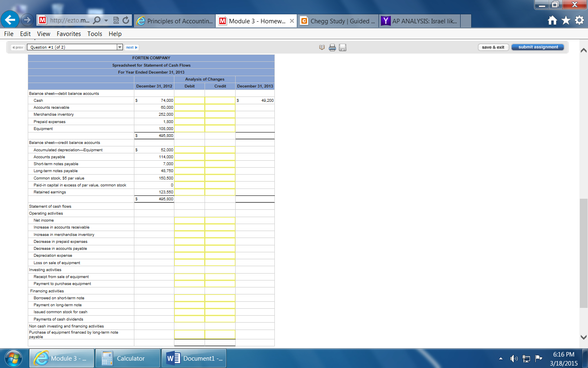Image resolution: width=588 pixels, height=368 pixels.
Task: Switch to the Principles of Accounting tab
Action: click(x=175, y=21)
